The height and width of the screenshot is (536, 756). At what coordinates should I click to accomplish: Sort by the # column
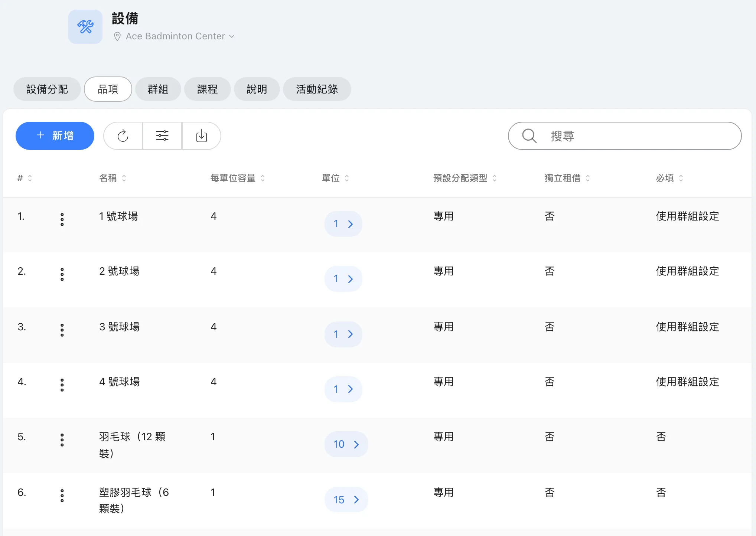25,178
